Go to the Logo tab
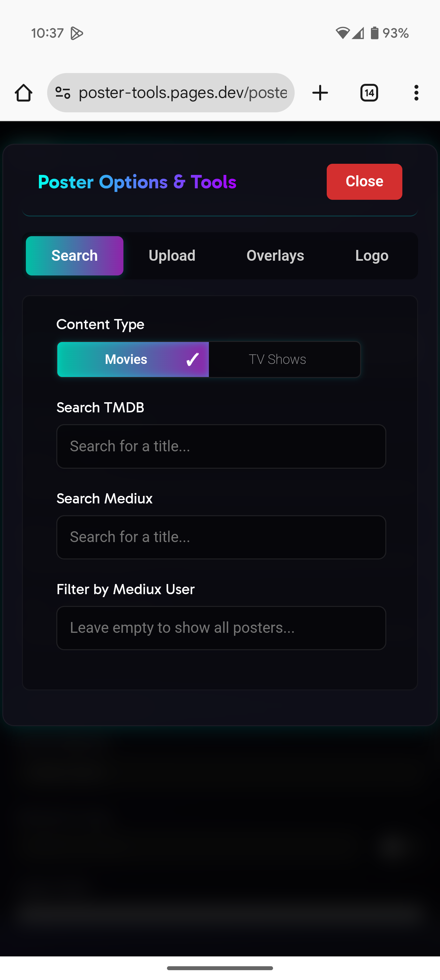Image resolution: width=440 pixels, height=980 pixels. pos(372,256)
